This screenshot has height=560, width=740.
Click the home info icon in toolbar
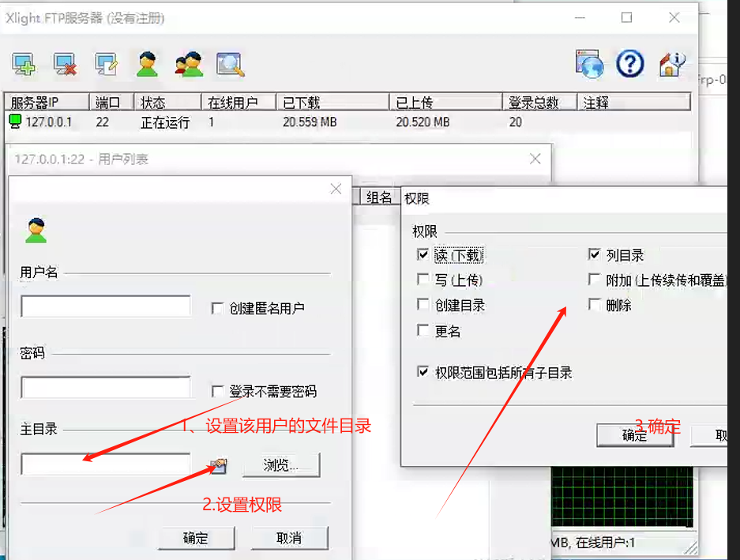[671, 65]
